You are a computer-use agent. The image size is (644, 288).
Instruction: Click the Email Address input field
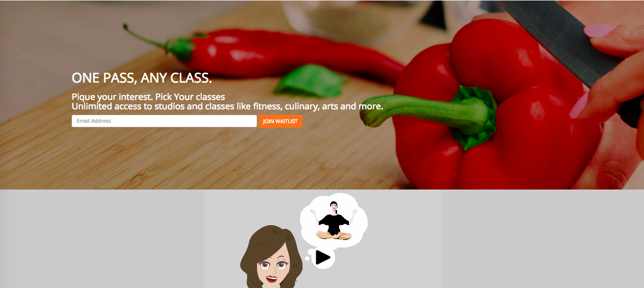164,121
